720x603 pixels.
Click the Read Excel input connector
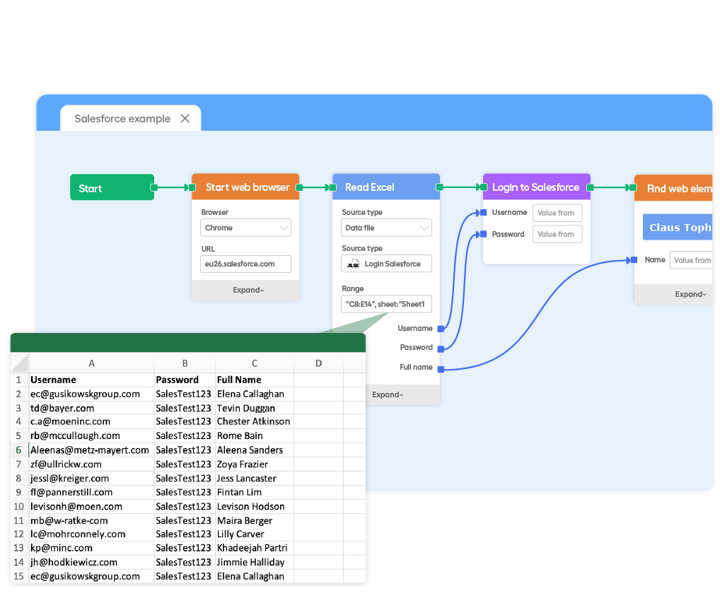point(333,187)
